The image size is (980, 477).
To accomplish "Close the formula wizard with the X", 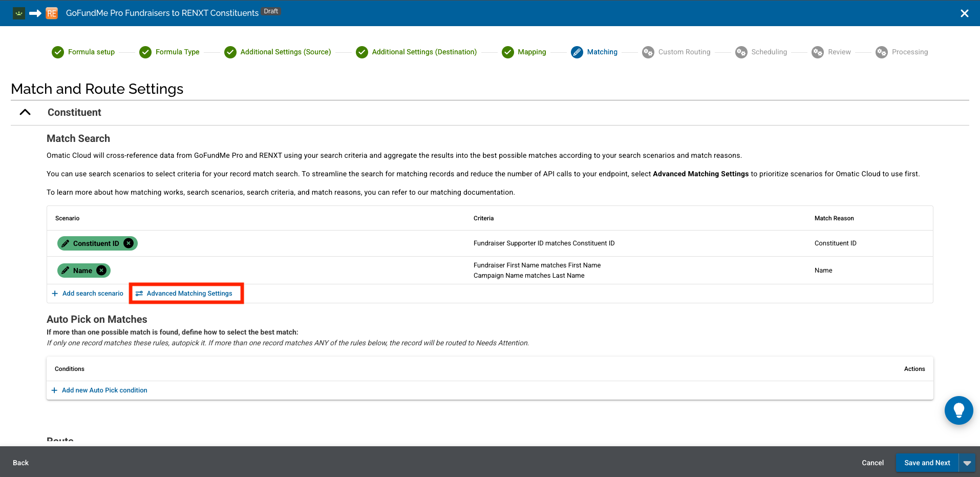I will (x=965, y=13).
